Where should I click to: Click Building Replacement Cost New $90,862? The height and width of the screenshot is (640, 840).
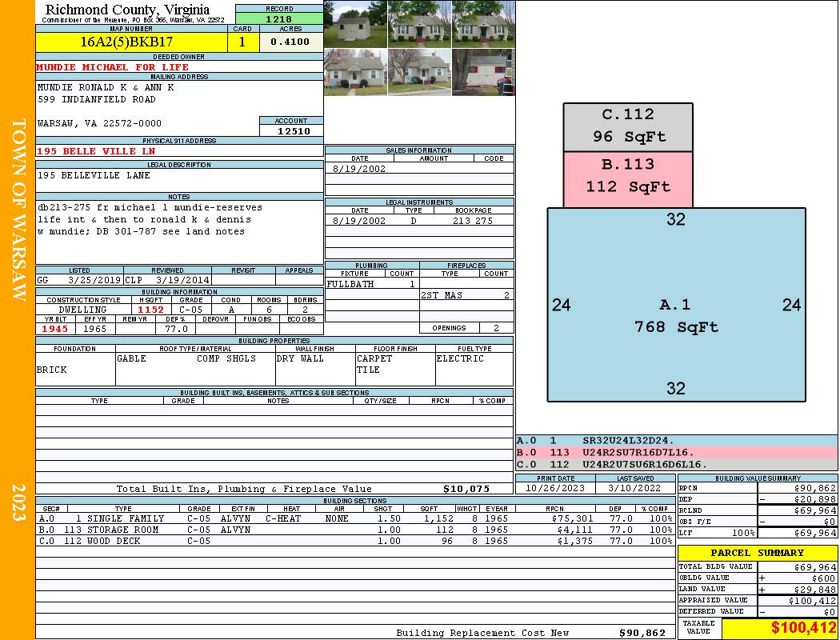642,633
